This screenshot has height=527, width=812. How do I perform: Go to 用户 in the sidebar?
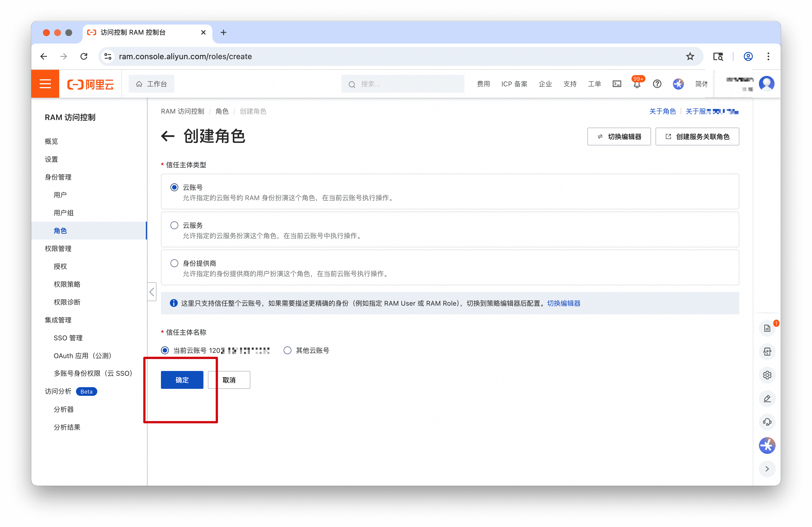(x=60, y=195)
